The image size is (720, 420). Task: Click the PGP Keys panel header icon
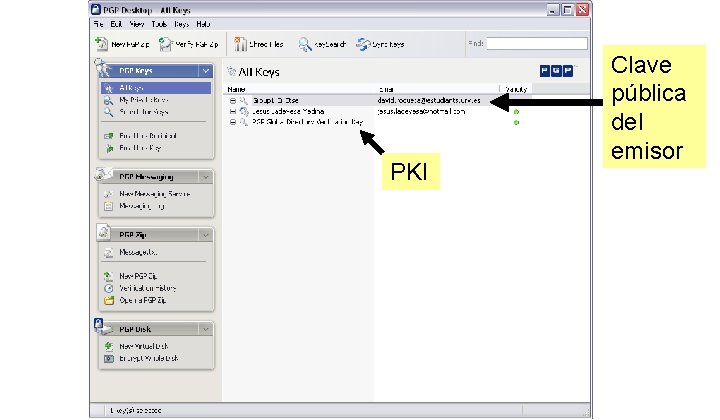coord(102,67)
